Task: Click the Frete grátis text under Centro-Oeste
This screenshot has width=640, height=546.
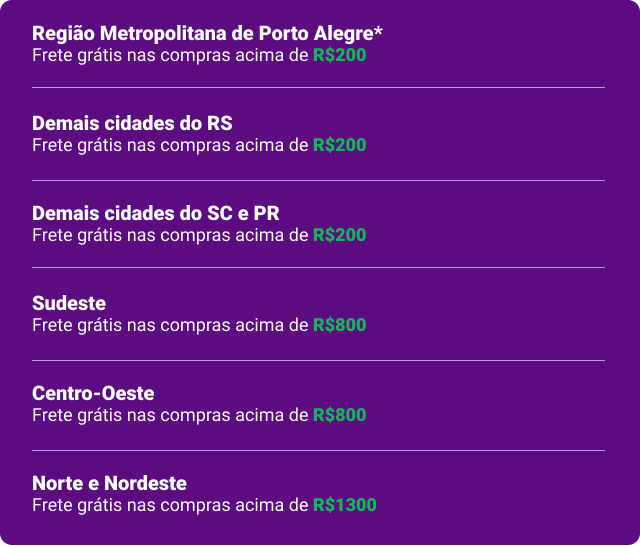Action: (77, 416)
